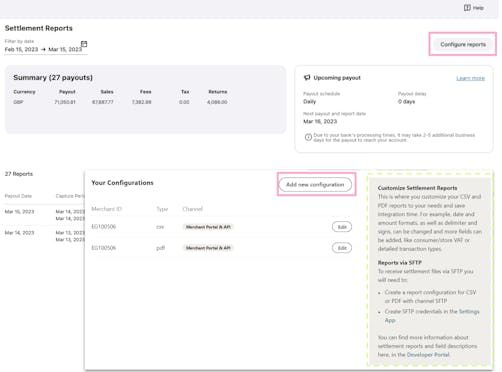
Task: Click the Mar 15, 2023 end date
Action: pos(65,49)
